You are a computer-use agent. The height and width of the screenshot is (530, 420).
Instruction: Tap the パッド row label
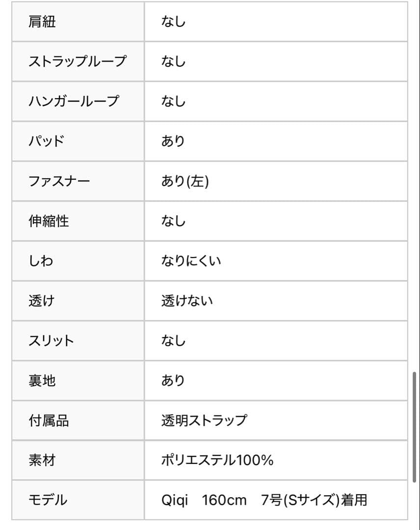(46, 141)
